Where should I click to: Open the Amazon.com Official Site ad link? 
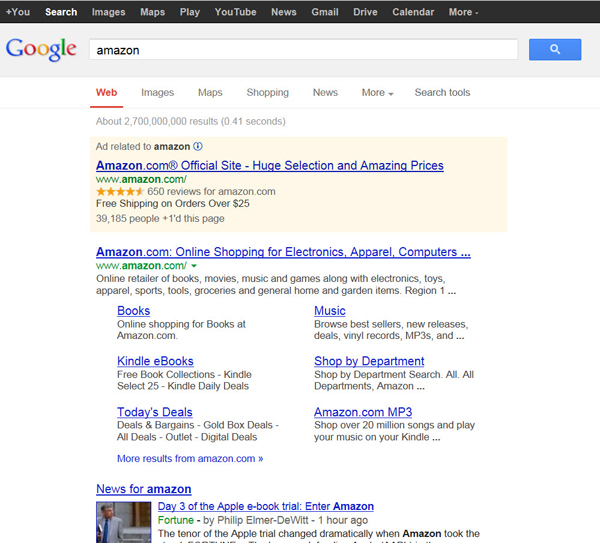(269, 166)
